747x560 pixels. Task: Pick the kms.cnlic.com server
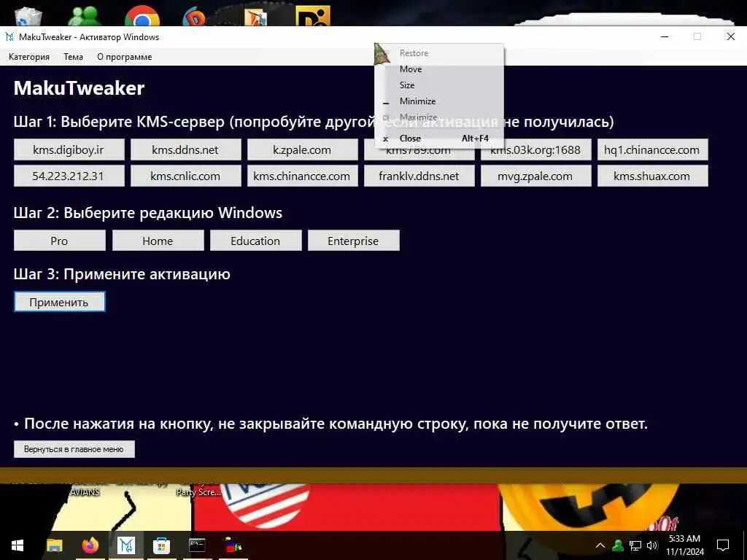coord(186,176)
